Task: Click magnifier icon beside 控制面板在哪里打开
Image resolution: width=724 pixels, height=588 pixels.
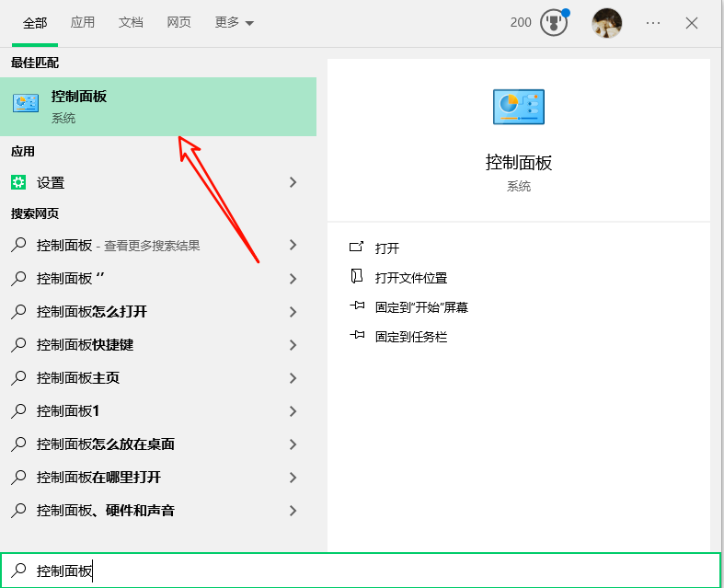Action: (x=18, y=478)
